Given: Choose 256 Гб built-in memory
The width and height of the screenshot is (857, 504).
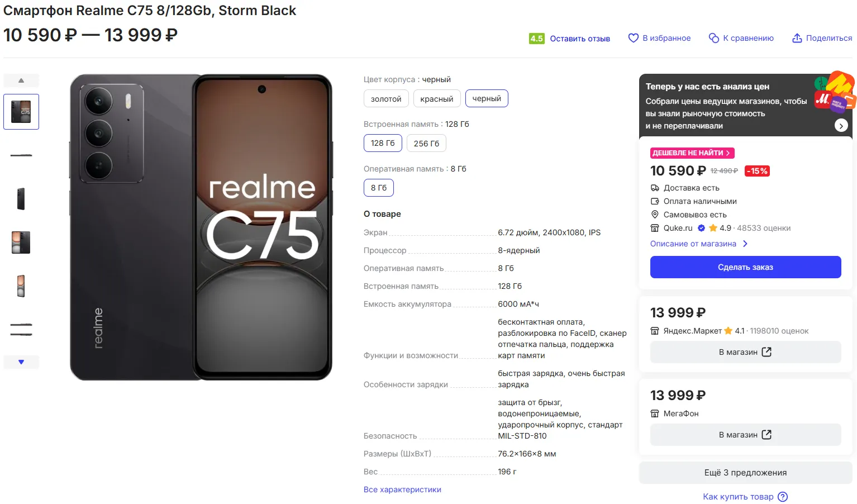Looking at the screenshot, I should click(426, 144).
